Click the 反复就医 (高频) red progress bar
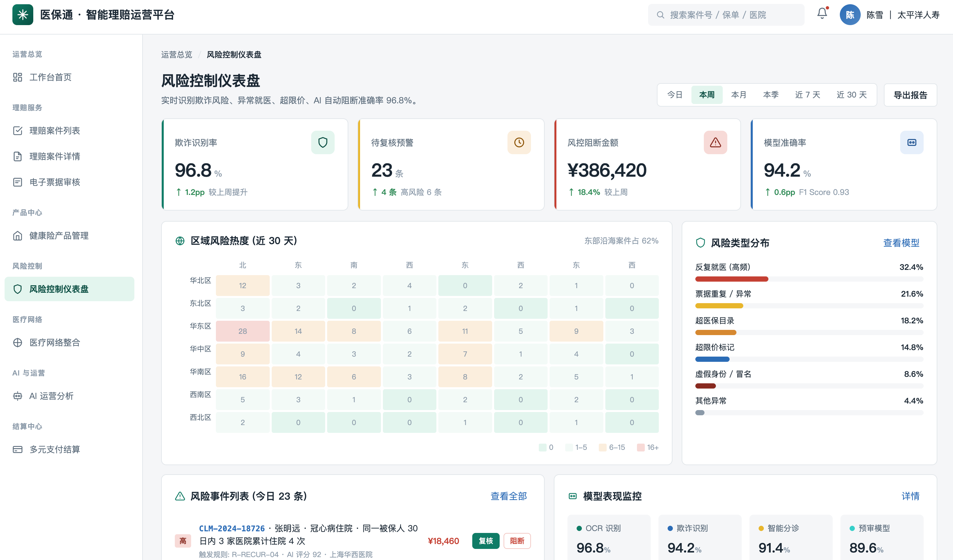 coord(732,279)
